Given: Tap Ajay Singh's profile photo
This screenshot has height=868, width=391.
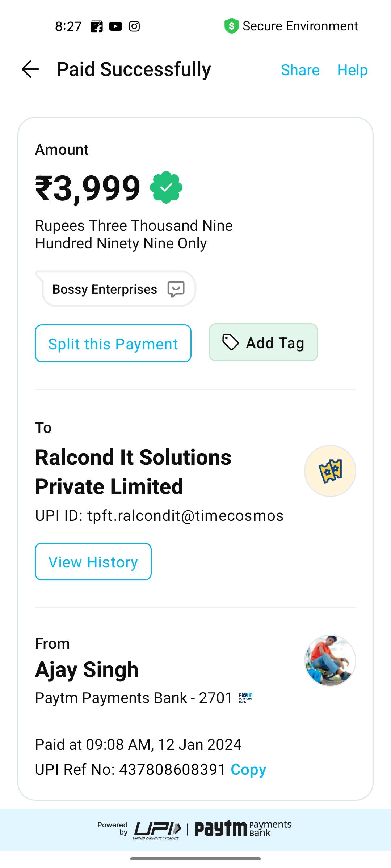Looking at the screenshot, I should pos(330,660).
